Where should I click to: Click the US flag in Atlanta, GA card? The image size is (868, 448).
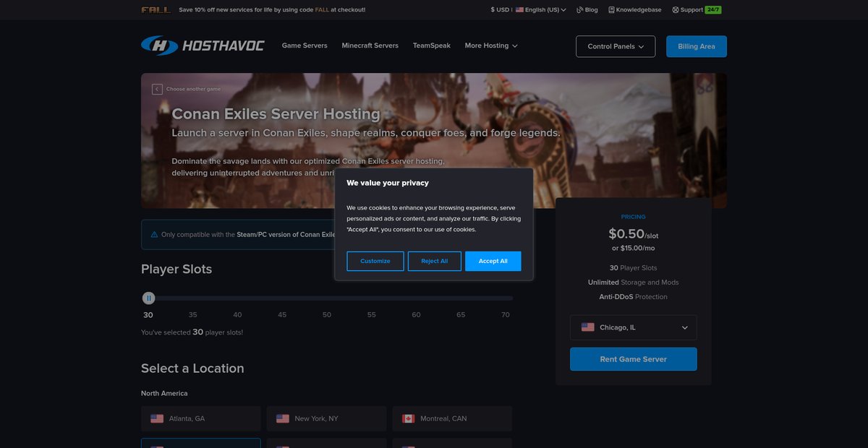157,418
